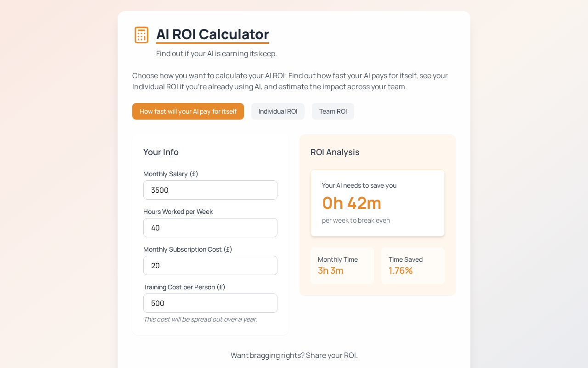Click the AI ROI Calculator heading

coord(213,34)
